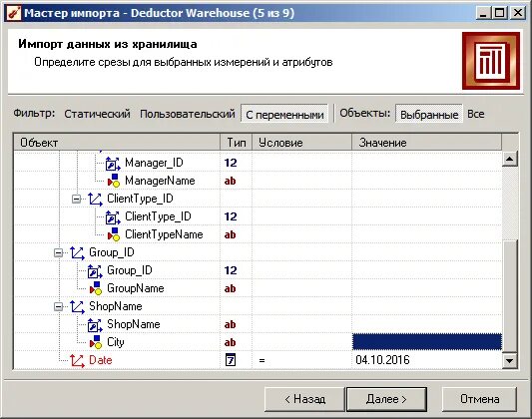Click the Объект column header
Image resolution: width=532 pixels, height=419 pixels.
point(117,143)
